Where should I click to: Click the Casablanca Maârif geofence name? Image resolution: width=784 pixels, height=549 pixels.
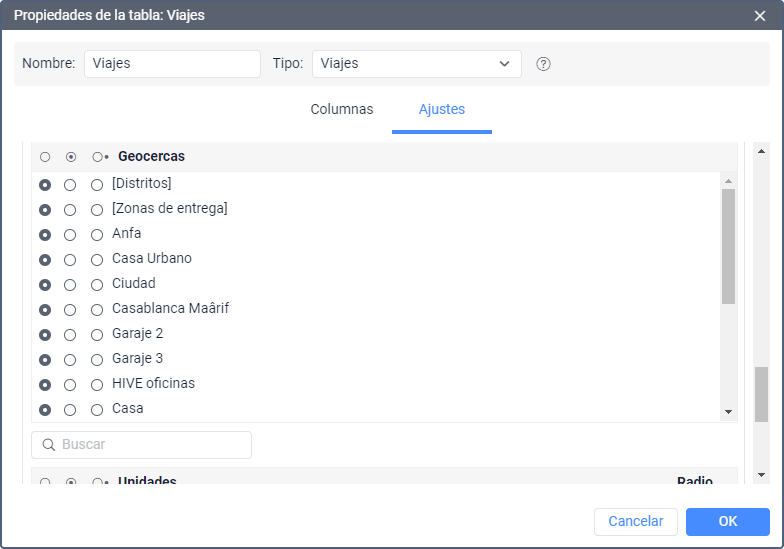pyautogui.click(x=170, y=308)
